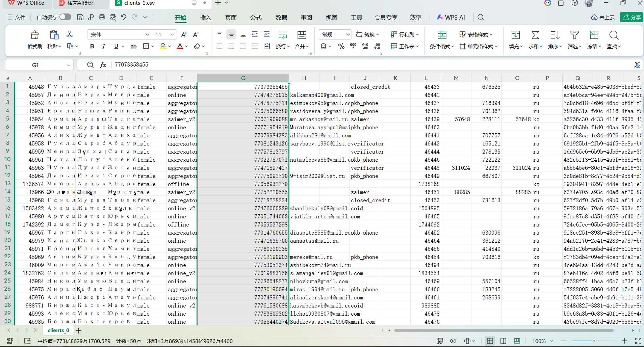The height and width of the screenshot is (347, 644).
Task: Open the Cell Style dropdown
Action: [478, 46]
